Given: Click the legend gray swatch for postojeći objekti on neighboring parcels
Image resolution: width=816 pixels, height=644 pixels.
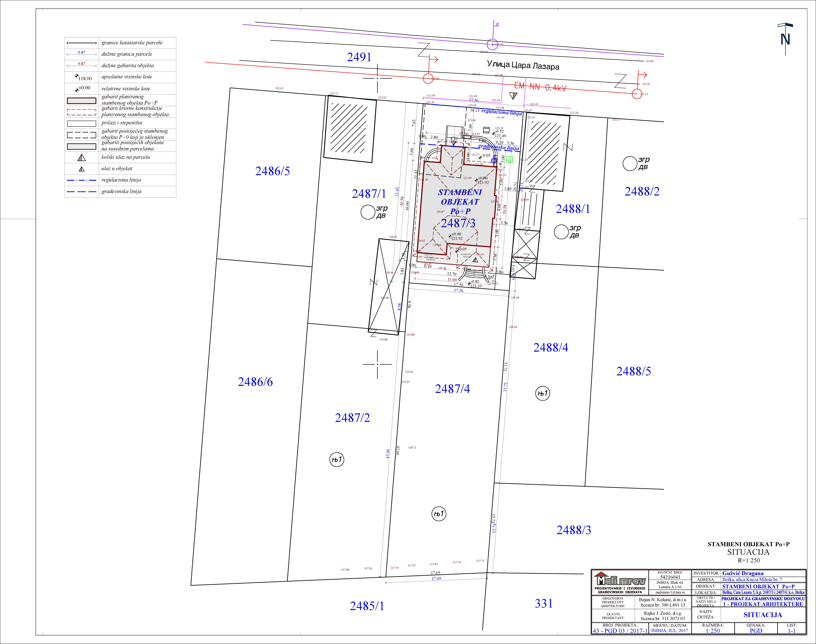Looking at the screenshot, I should pos(81,146).
